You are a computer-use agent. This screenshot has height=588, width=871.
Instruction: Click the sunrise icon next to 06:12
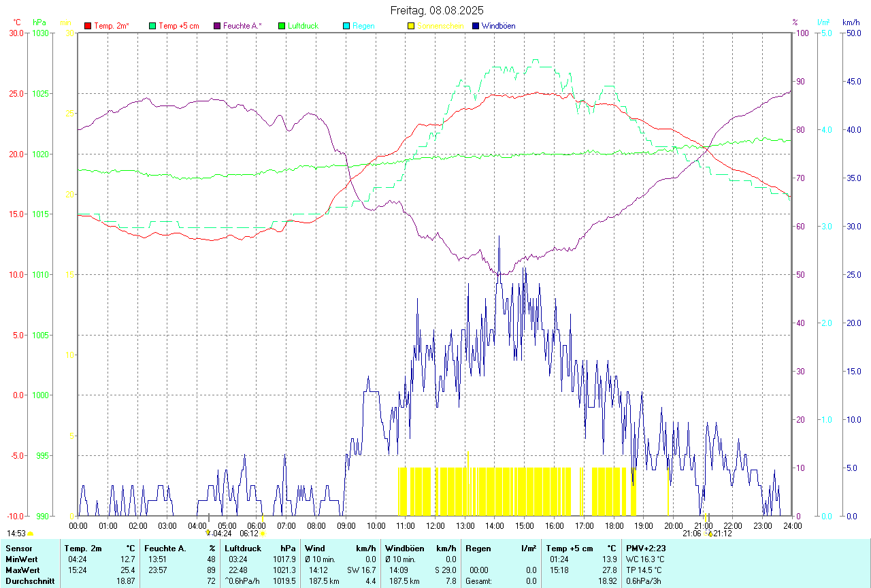pyautogui.click(x=263, y=534)
